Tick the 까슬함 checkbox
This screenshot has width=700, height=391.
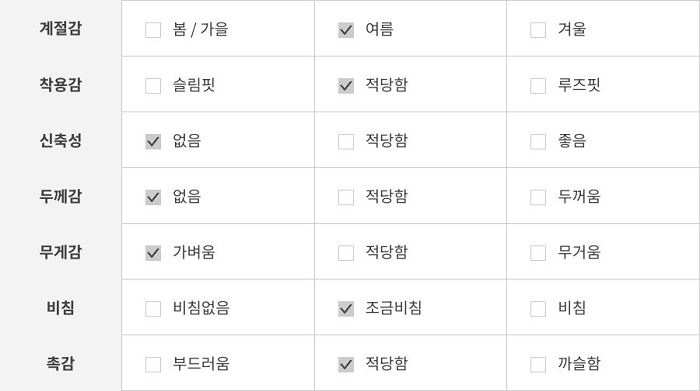[538, 365]
